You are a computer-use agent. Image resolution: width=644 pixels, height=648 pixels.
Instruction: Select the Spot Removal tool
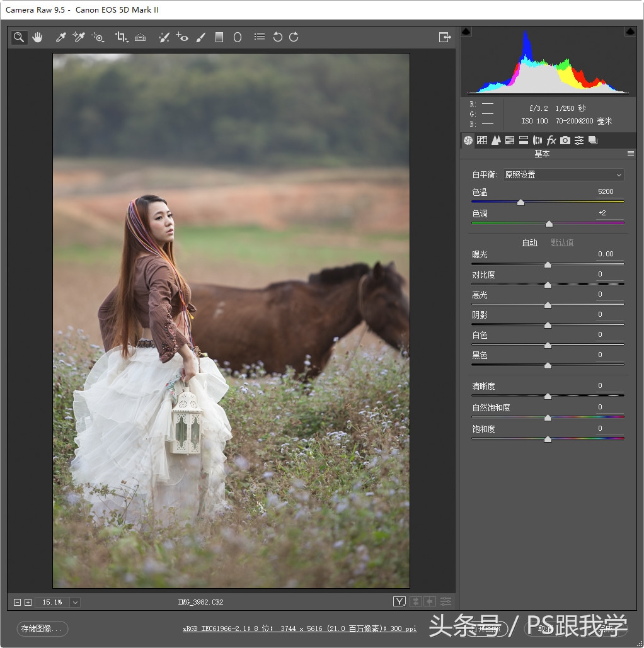(x=164, y=37)
